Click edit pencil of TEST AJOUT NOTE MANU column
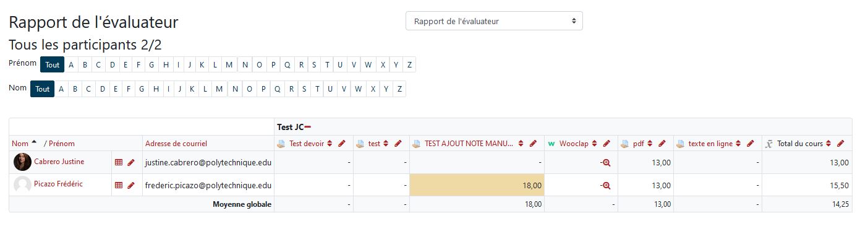 [x=533, y=144]
